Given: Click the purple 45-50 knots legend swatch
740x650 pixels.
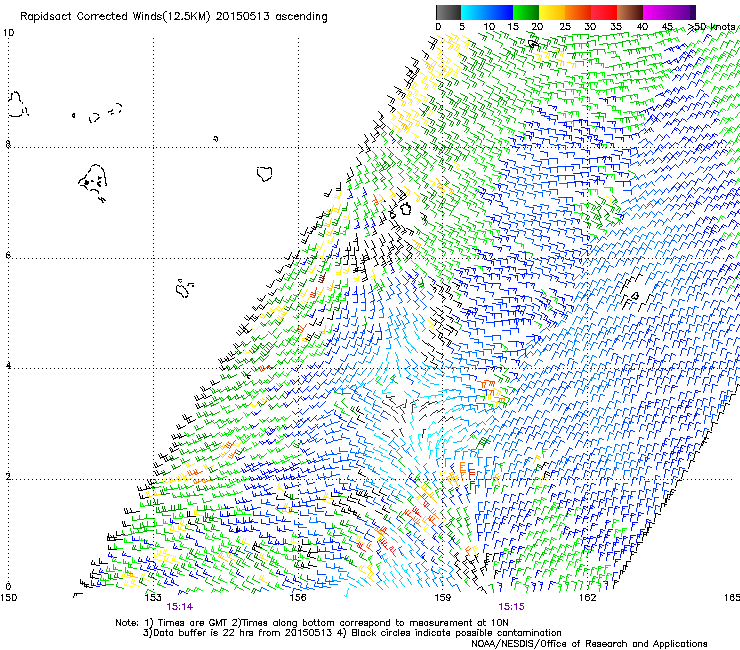Looking at the screenshot, I should click(x=682, y=12).
